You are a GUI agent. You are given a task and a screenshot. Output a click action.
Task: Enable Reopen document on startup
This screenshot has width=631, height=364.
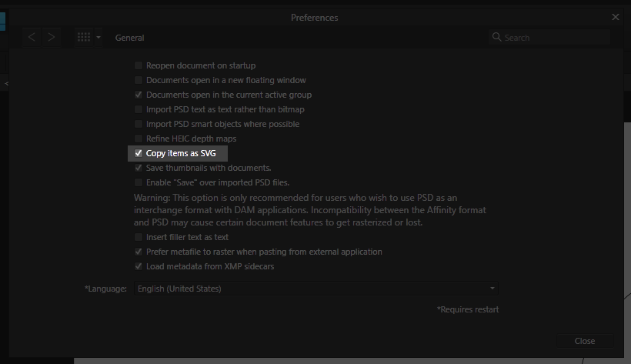click(x=139, y=66)
